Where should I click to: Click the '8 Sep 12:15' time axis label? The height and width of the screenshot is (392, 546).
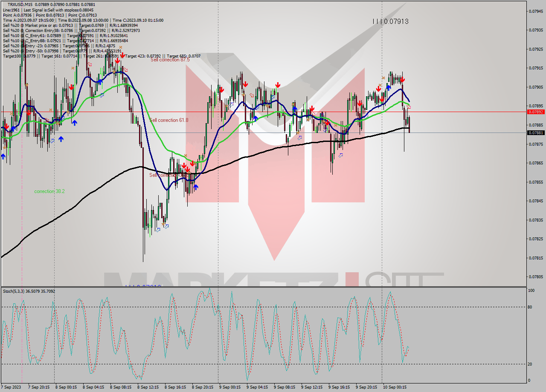(148, 387)
